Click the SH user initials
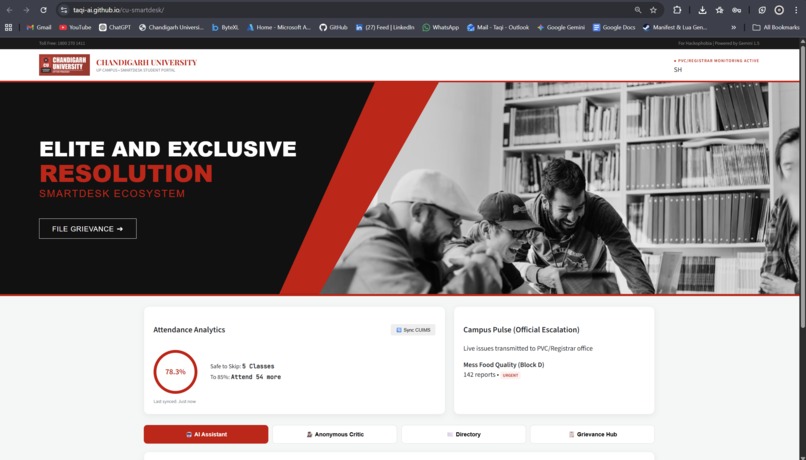The width and height of the screenshot is (806, 460). point(677,69)
